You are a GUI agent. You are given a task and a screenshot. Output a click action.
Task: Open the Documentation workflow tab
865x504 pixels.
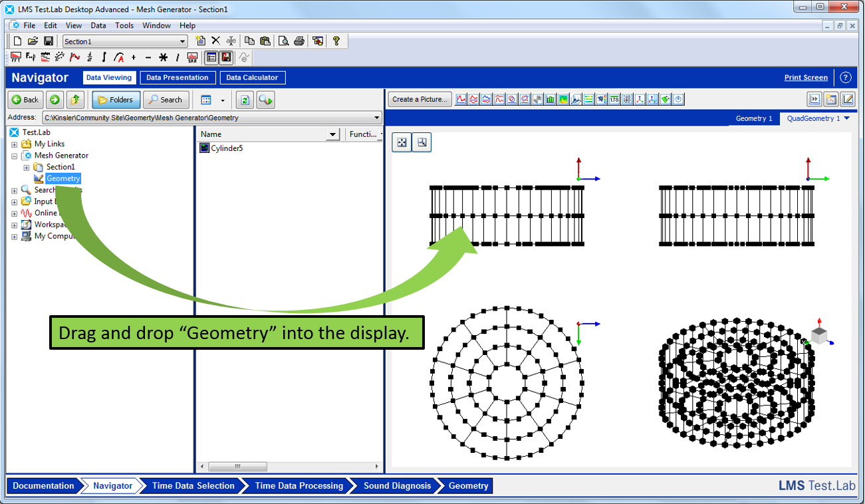pyautogui.click(x=43, y=486)
